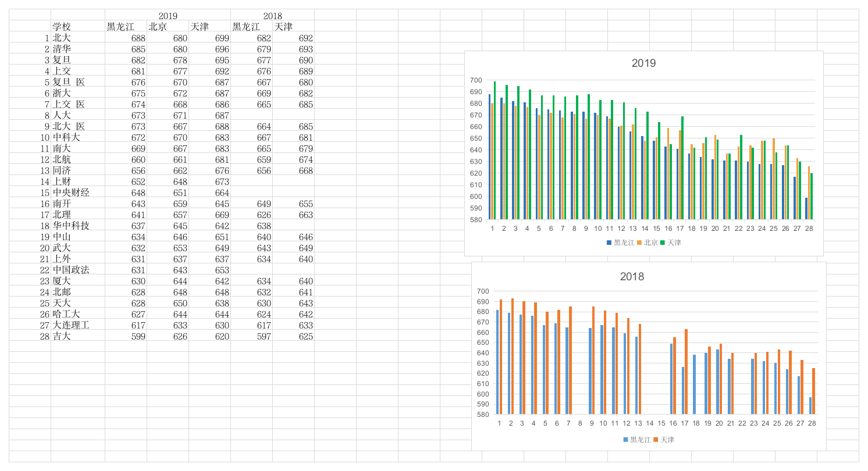This screenshot has width=868, height=471.
Task: Click the green 天津 legend swatch in 2019 chart
Action: point(662,242)
